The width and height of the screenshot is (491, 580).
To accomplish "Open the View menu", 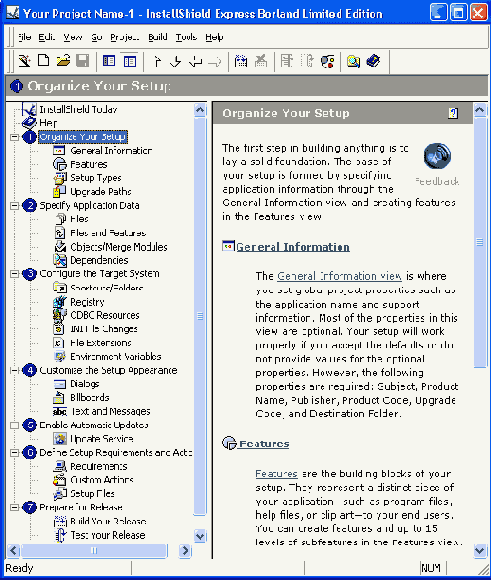I will (x=73, y=37).
